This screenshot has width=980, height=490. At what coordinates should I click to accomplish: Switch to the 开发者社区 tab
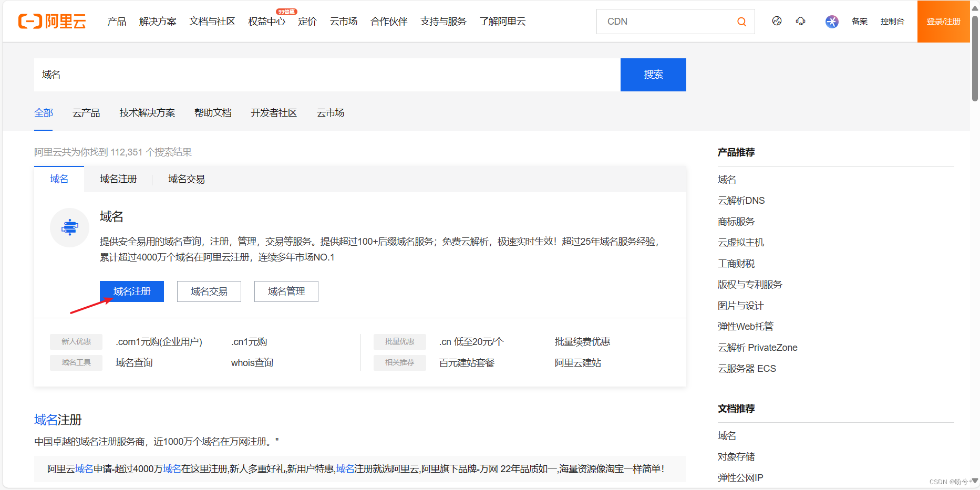coord(274,113)
